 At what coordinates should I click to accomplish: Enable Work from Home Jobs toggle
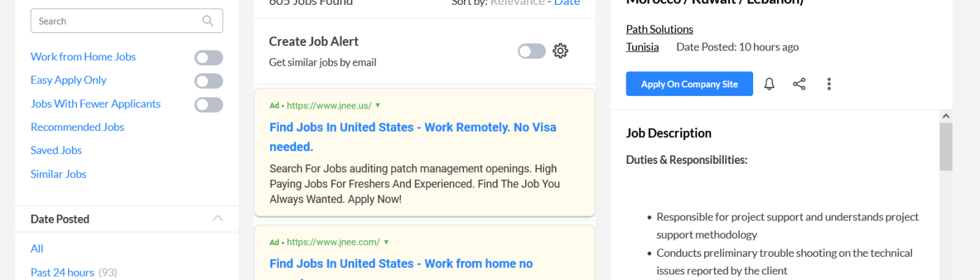point(209,57)
